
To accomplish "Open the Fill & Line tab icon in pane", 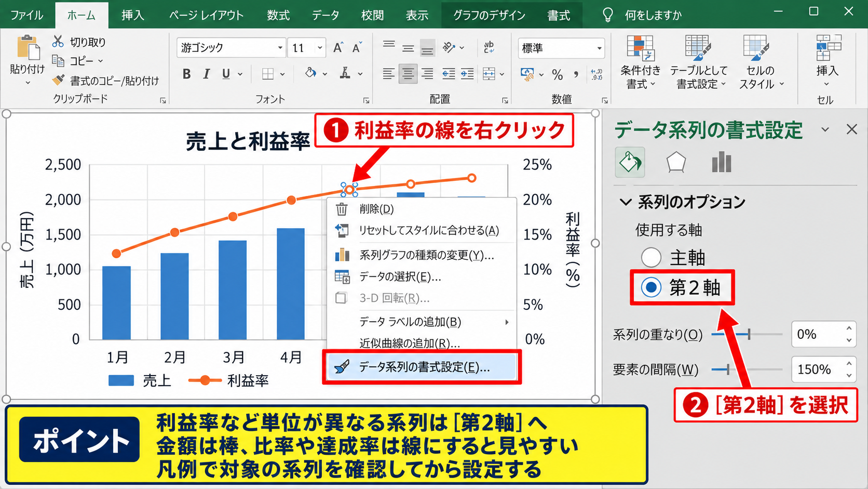I will 630,162.
